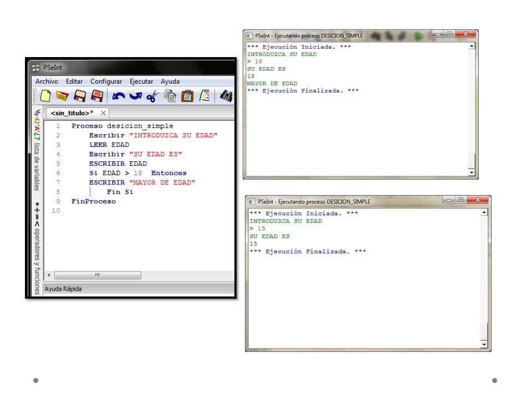Image resolution: width=532 pixels, height=399 pixels.
Task: Click 'Ejecución Iniciada' in upper execution window
Action: click(x=299, y=47)
